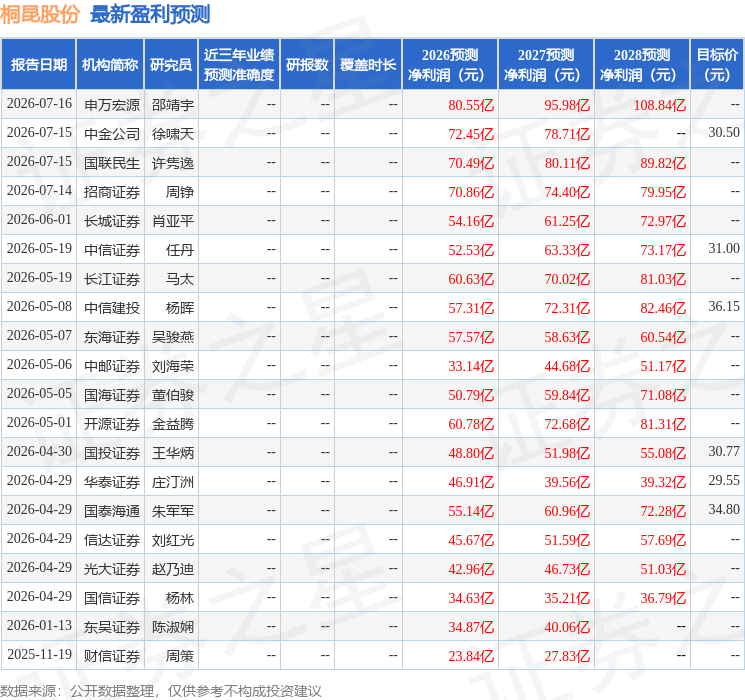Select the 申万宏源 institution cell
This screenshot has height=700, width=745.
pos(112,105)
